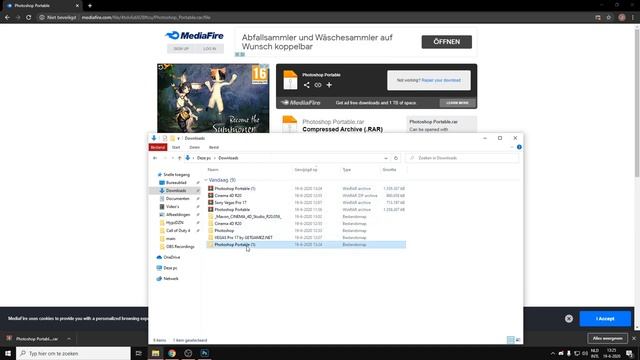Copy link icon on MediaFire file card
Viewport: 640px width, 360px height.
tap(318, 85)
